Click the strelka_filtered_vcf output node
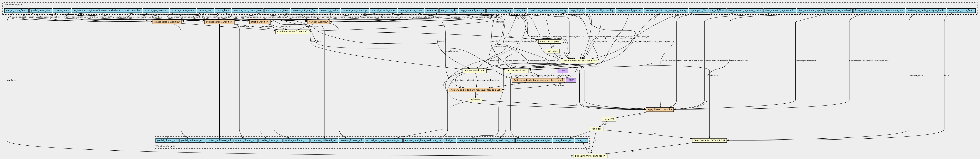This screenshot has width=980, height=159. click(271, 140)
